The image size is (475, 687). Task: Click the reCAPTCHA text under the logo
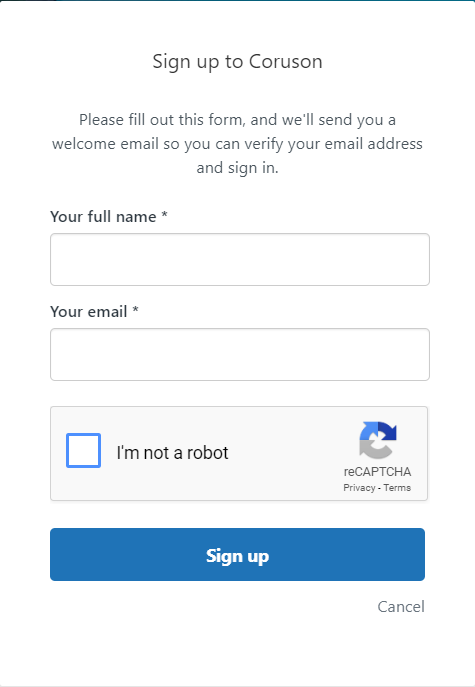(377, 472)
